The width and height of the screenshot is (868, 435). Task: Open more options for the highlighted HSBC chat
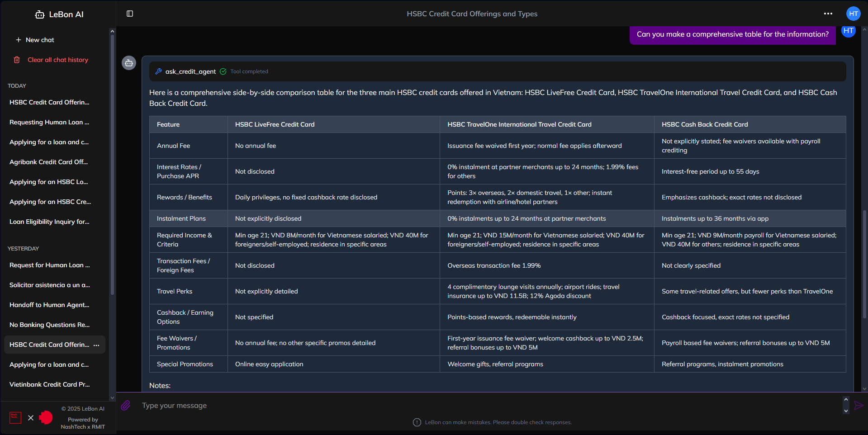point(96,345)
